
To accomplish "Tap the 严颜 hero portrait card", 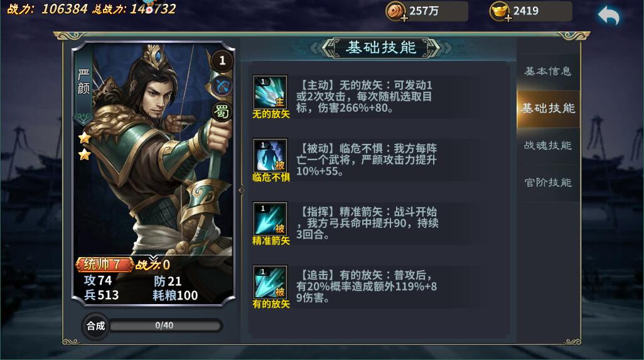I will pyautogui.click(x=153, y=173).
